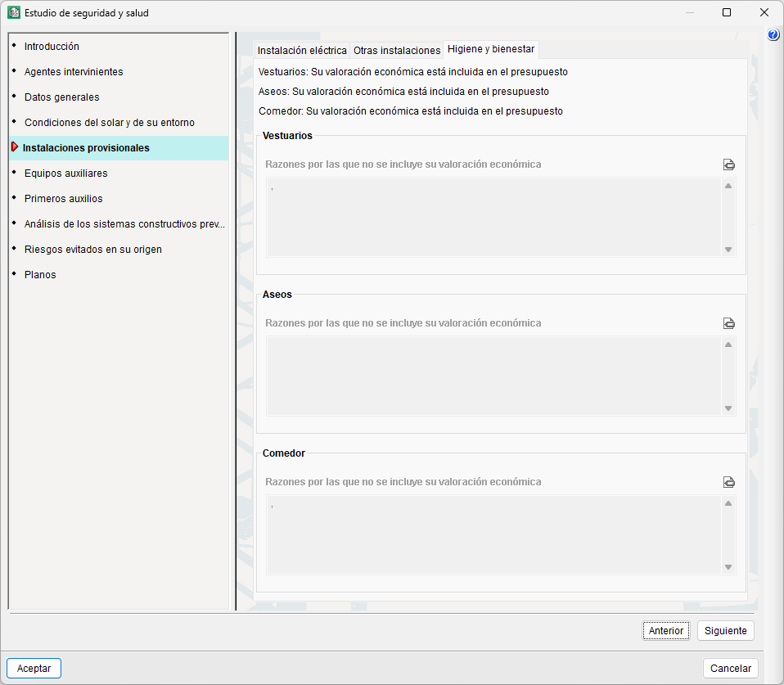Viewport: 784px width, 685px height.
Task: Switch to the Instalación eléctrica tab
Action: [x=302, y=50]
